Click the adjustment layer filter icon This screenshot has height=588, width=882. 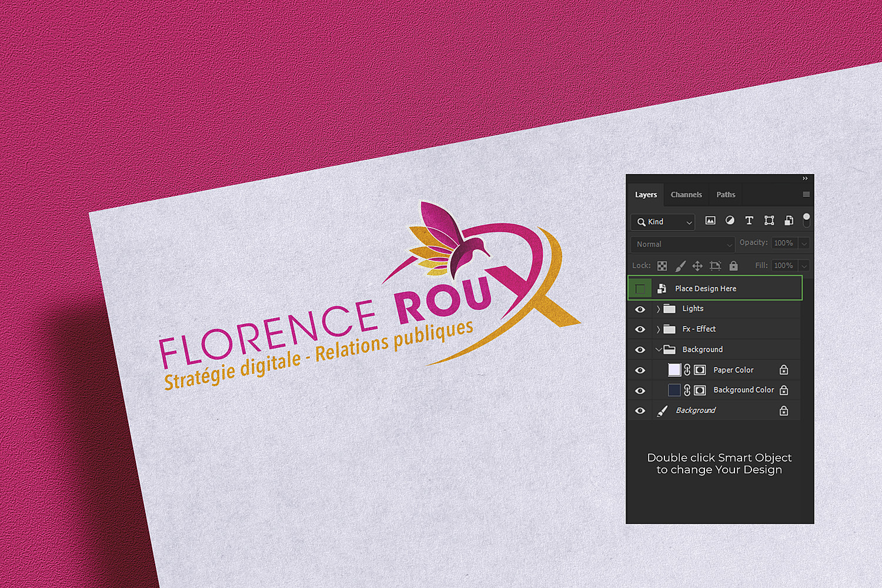coord(730,220)
